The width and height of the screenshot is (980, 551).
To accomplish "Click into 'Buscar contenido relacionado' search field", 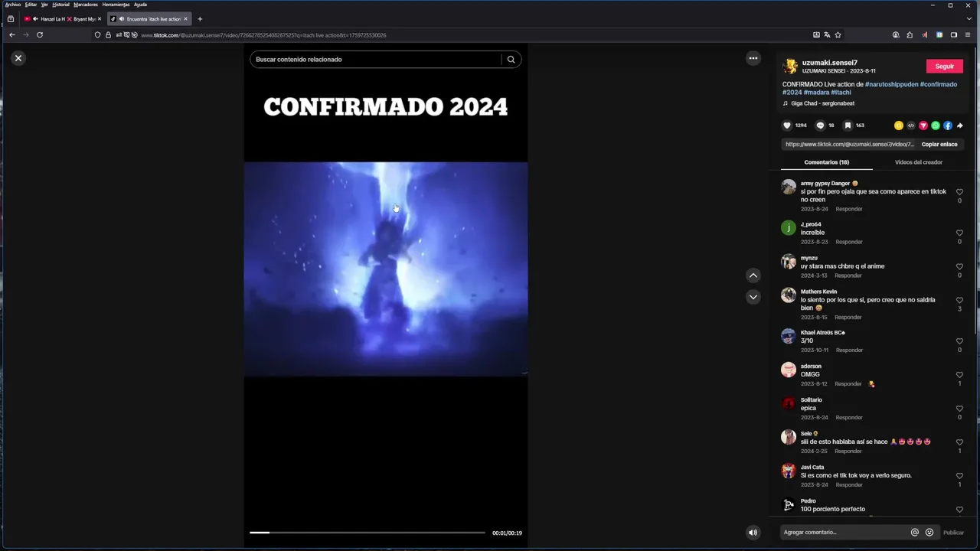I will (375, 60).
